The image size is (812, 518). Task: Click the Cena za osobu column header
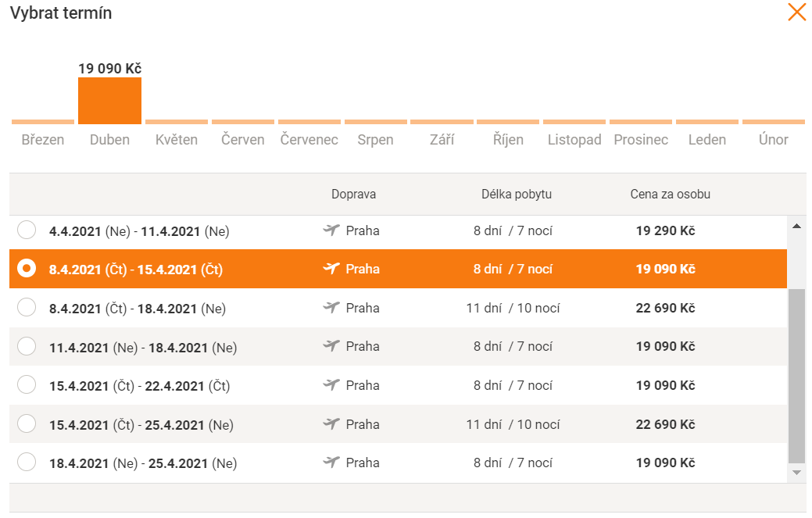coord(670,195)
